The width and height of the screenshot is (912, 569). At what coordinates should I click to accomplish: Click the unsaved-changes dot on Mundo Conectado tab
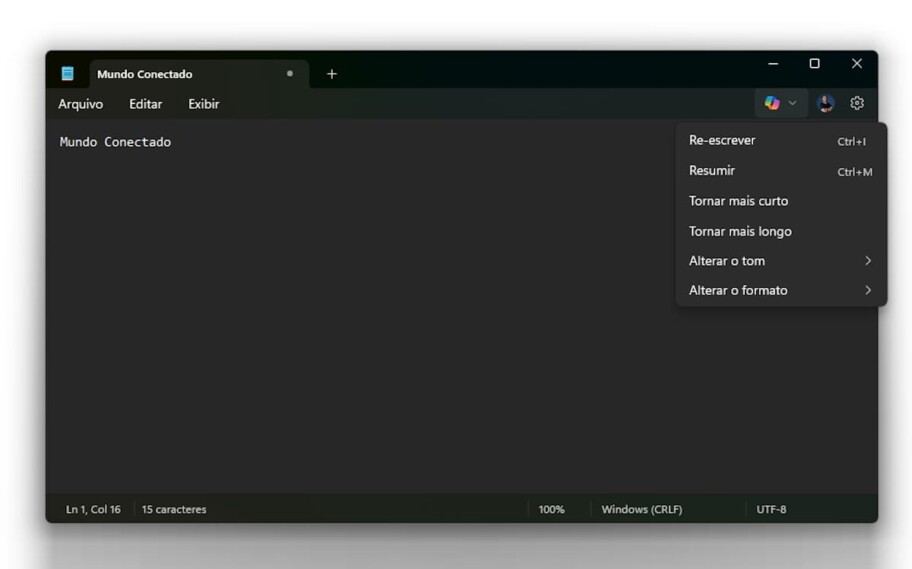click(x=290, y=73)
